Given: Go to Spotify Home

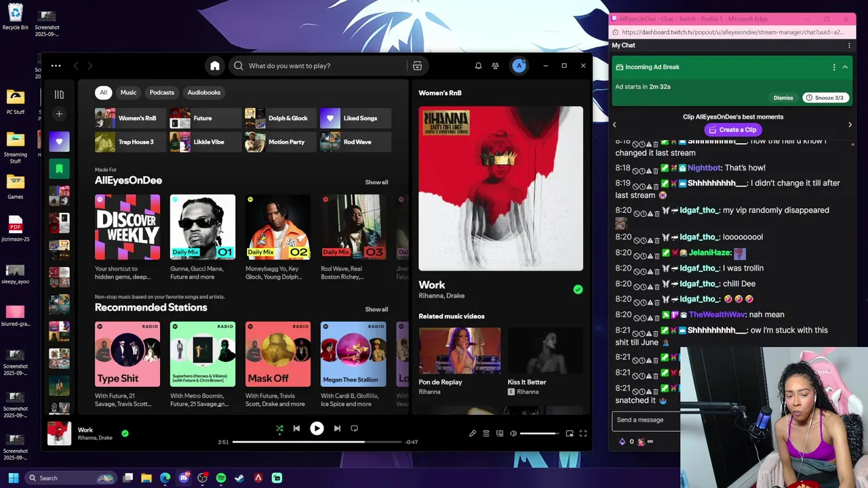Looking at the screenshot, I should click(x=215, y=66).
